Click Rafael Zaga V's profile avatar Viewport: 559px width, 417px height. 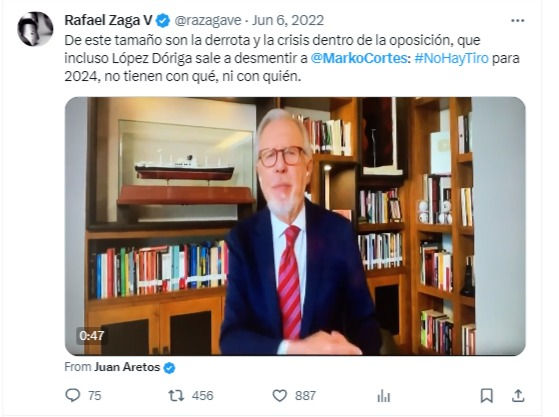click(35, 29)
